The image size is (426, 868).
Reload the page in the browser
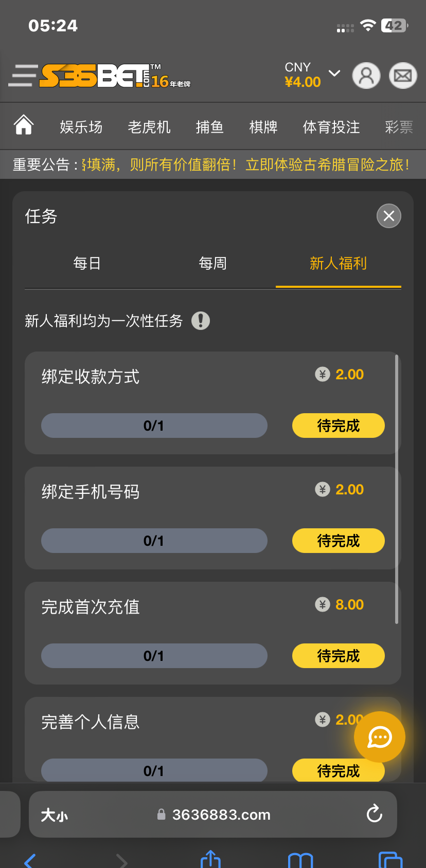[x=374, y=814]
